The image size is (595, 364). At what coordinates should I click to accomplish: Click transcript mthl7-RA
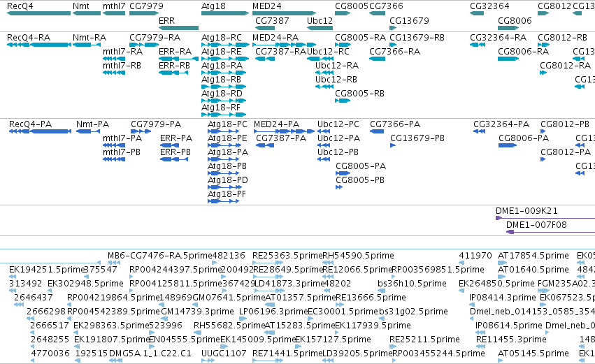(114, 59)
